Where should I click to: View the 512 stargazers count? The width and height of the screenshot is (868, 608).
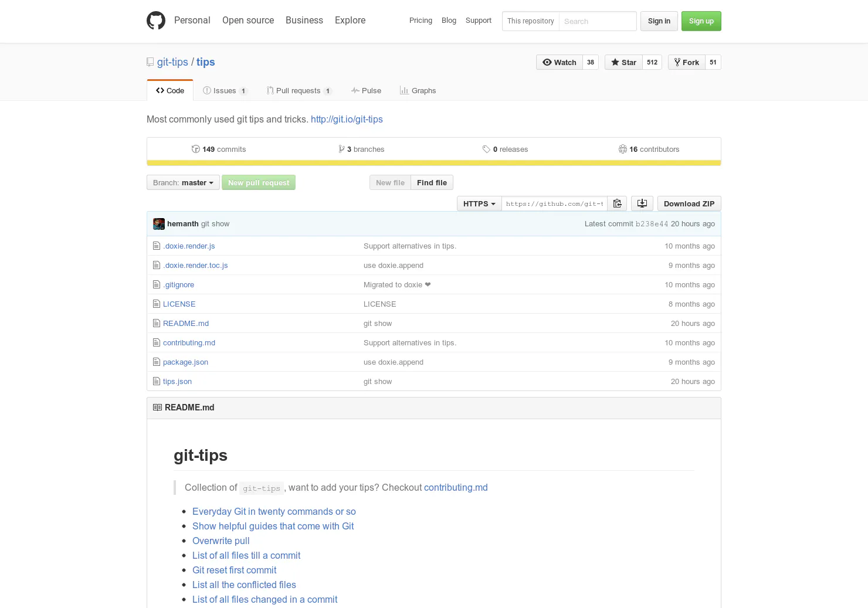(x=652, y=62)
